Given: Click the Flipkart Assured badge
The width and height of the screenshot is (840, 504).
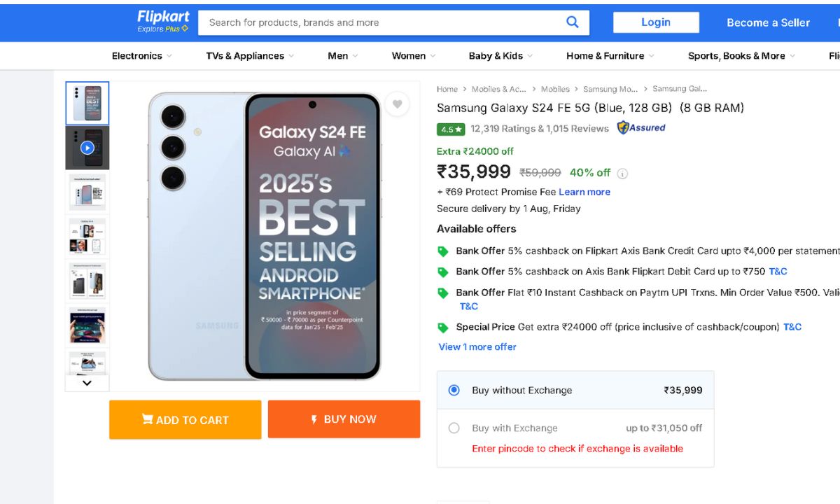Looking at the screenshot, I should (x=640, y=128).
